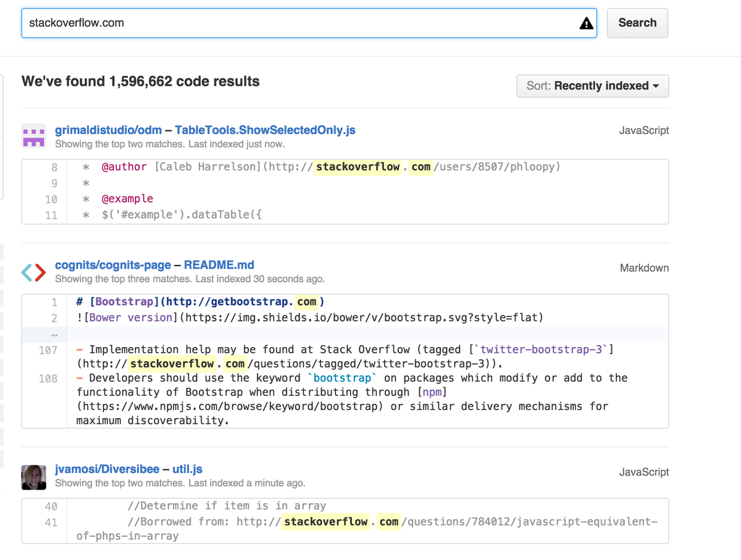Click the '//Borrowed from:' comment line

[x=367, y=529]
